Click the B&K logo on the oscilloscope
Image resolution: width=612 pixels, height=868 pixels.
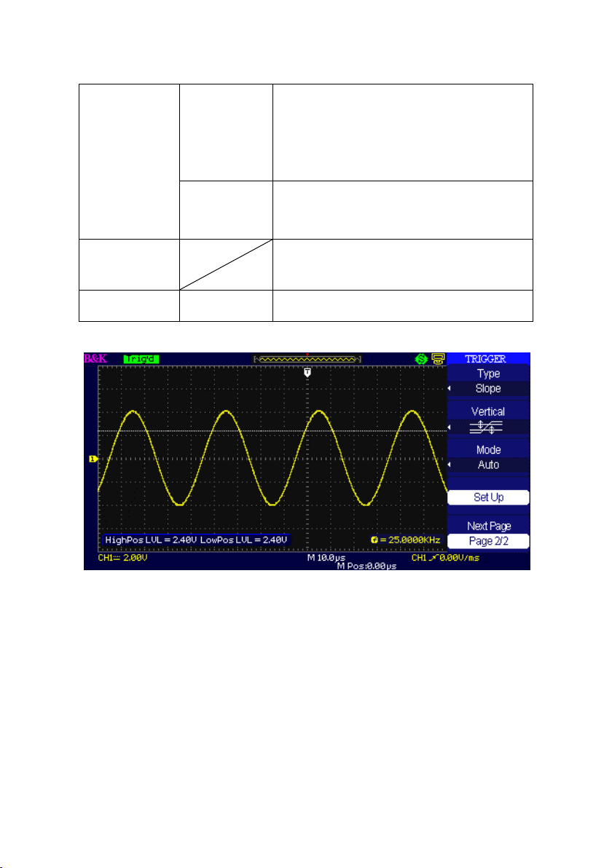coord(95,359)
